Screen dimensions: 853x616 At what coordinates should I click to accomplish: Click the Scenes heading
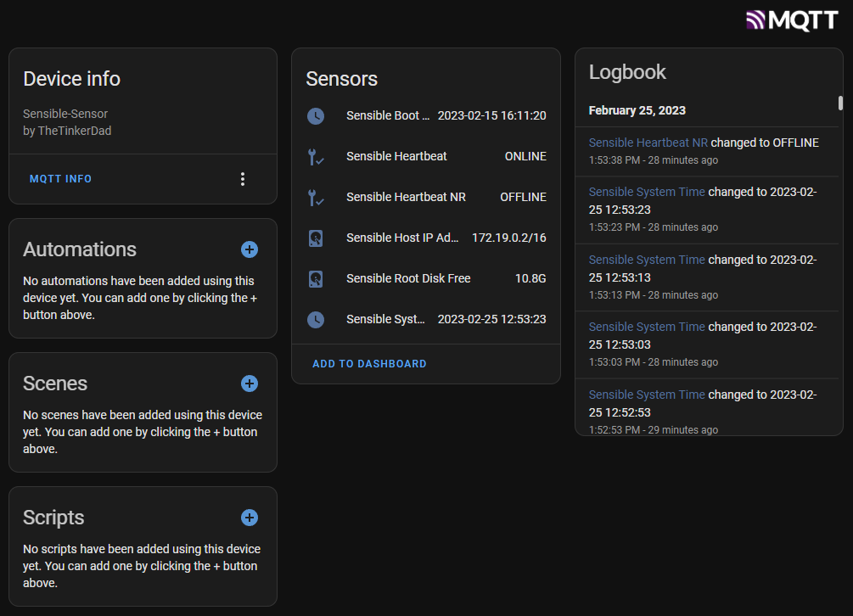tap(55, 384)
